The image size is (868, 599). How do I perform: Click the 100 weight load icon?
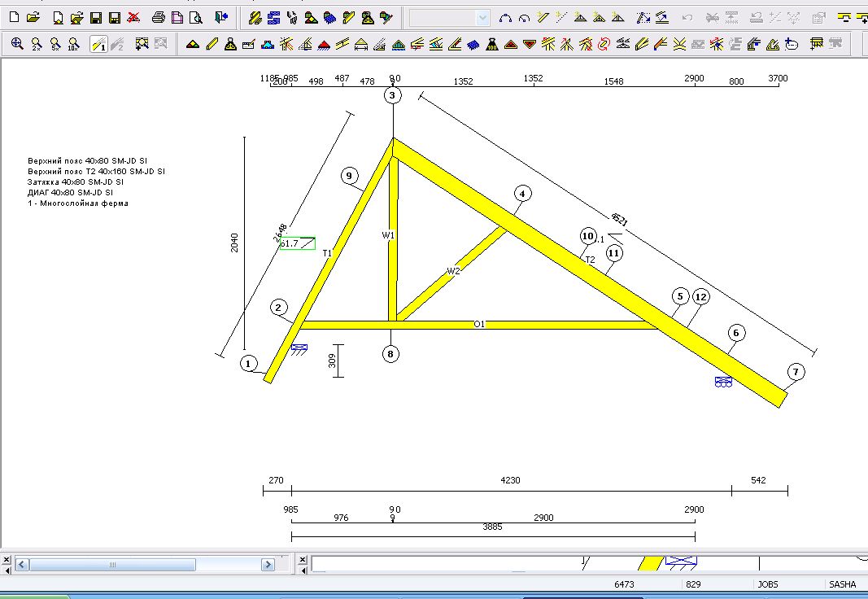(492, 44)
